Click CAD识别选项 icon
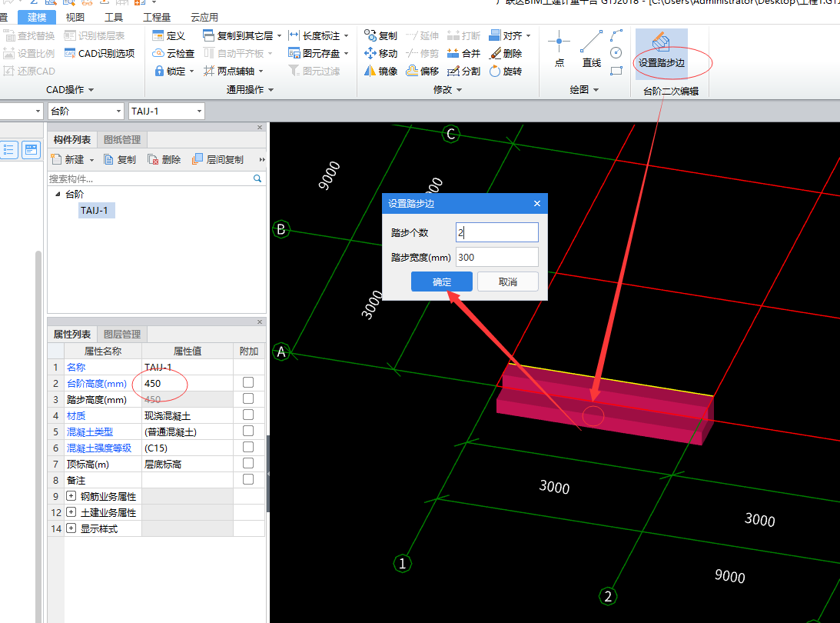The image size is (840, 623). pos(70,53)
